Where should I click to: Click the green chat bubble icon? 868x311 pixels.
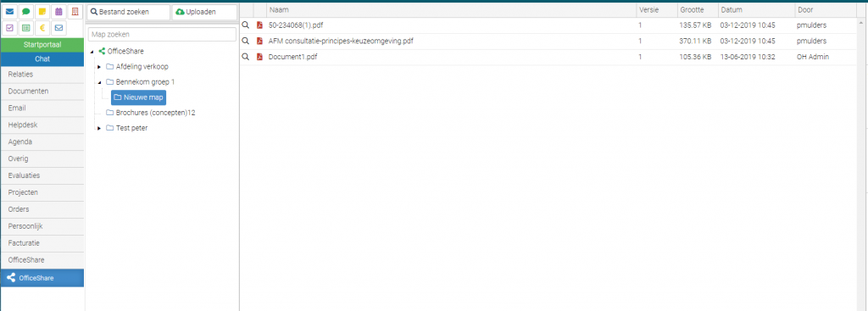coord(25,12)
